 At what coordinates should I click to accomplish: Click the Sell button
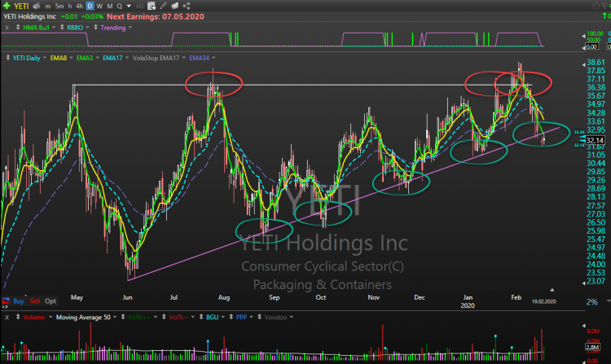(34, 300)
